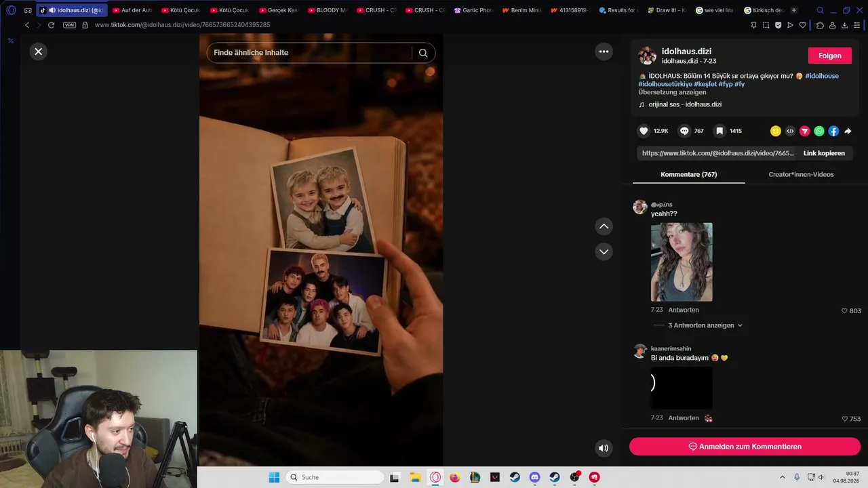The image size is (868, 488).
Task: Go to the previous video with up arrow
Action: pyautogui.click(x=604, y=226)
